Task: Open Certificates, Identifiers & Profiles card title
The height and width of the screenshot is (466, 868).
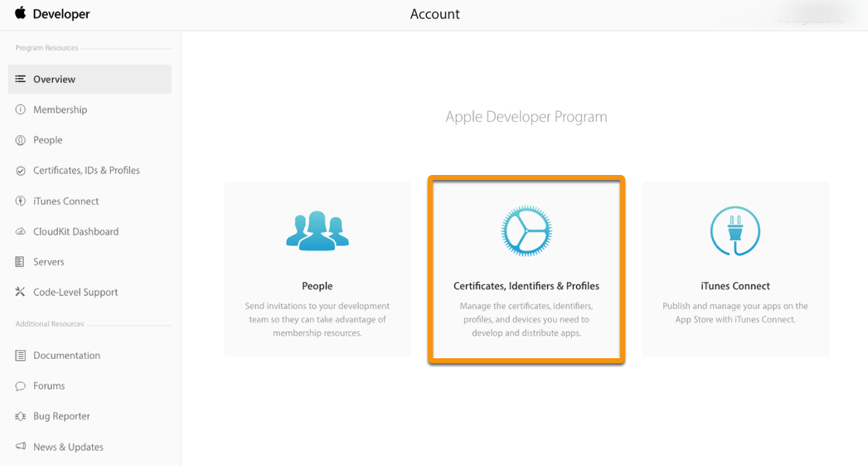Action: 526,286
